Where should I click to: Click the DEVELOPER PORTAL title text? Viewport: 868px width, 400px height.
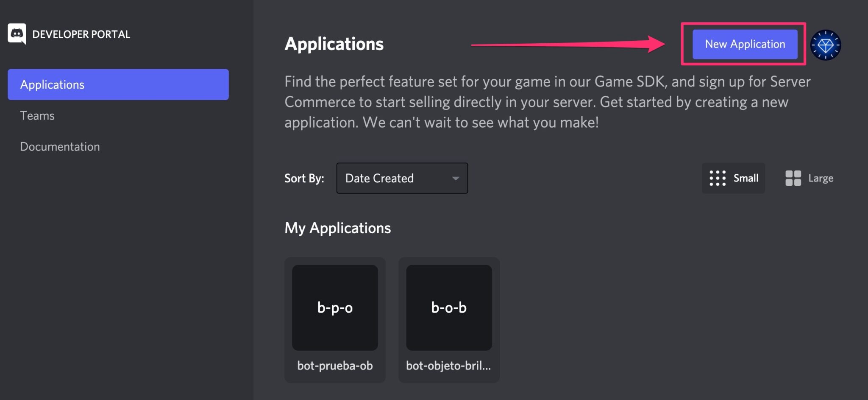click(x=81, y=34)
